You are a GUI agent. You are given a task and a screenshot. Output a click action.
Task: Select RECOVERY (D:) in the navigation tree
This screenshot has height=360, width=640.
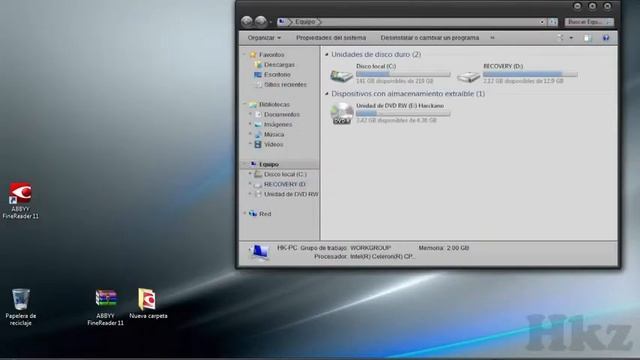(284, 184)
